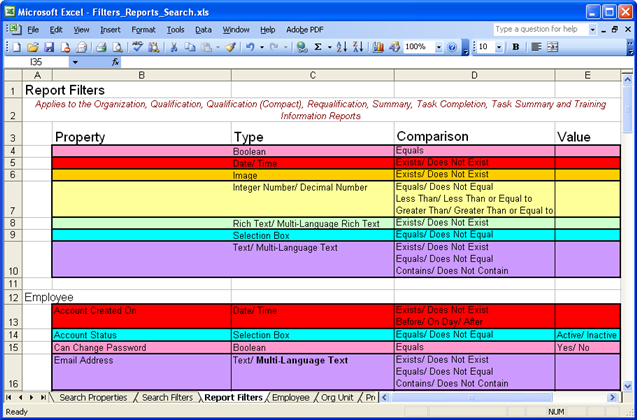
Task: Jump to the last sheet tab button
Action: pyautogui.click(x=43, y=398)
